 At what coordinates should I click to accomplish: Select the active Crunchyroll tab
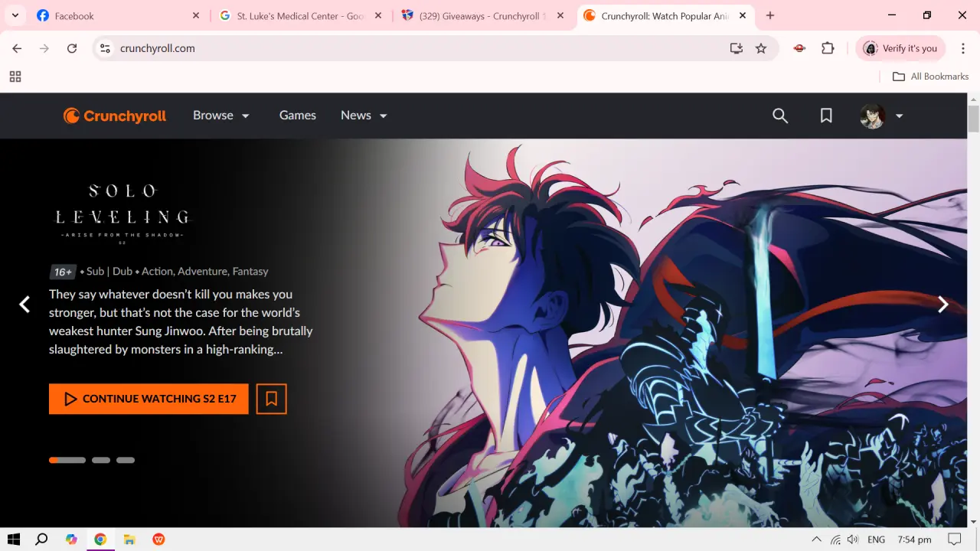click(665, 15)
